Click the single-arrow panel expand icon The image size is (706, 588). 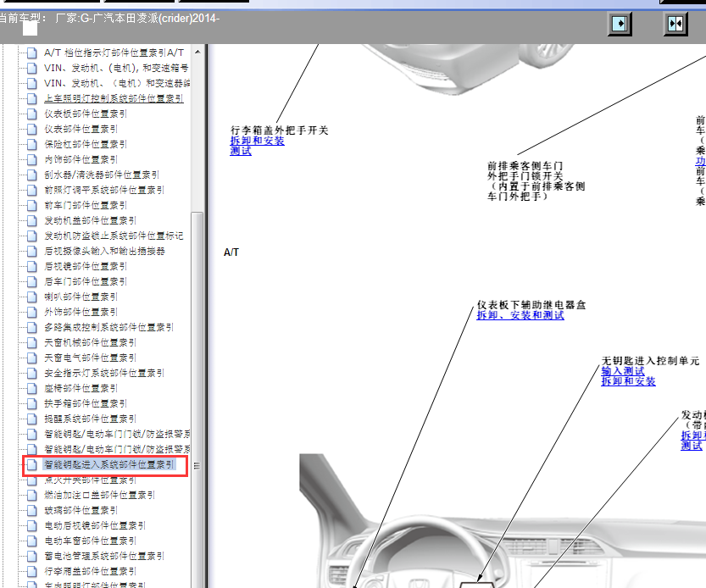[620, 24]
